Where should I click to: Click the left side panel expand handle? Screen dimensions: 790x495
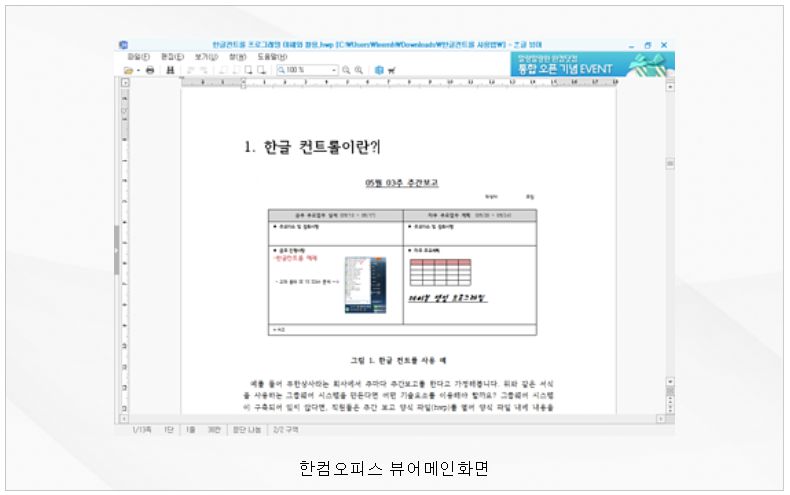[116, 250]
